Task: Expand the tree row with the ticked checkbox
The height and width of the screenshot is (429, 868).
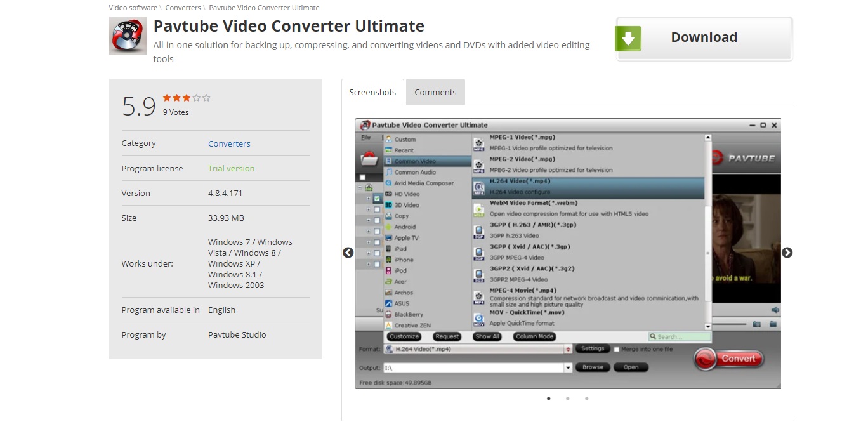Action: click(369, 199)
